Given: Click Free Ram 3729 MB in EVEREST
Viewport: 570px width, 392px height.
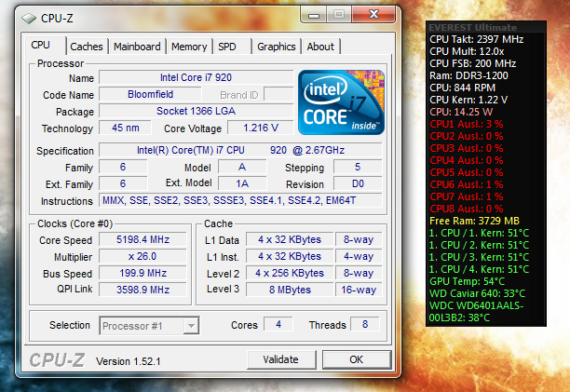Looking at the screenshot, I should pyautogui.click(x=474, y=221).
